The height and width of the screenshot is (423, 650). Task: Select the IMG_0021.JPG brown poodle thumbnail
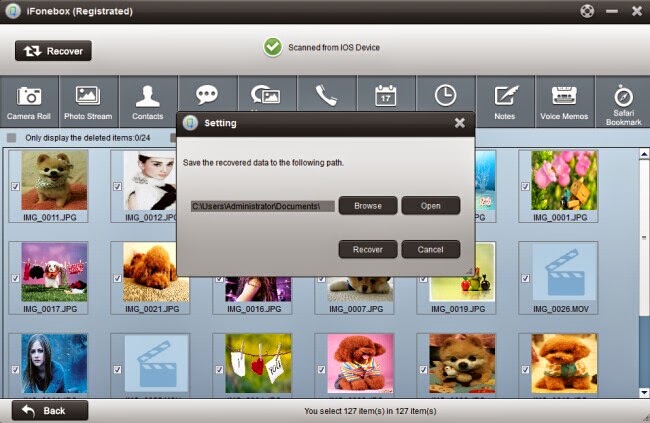[156, 272]
